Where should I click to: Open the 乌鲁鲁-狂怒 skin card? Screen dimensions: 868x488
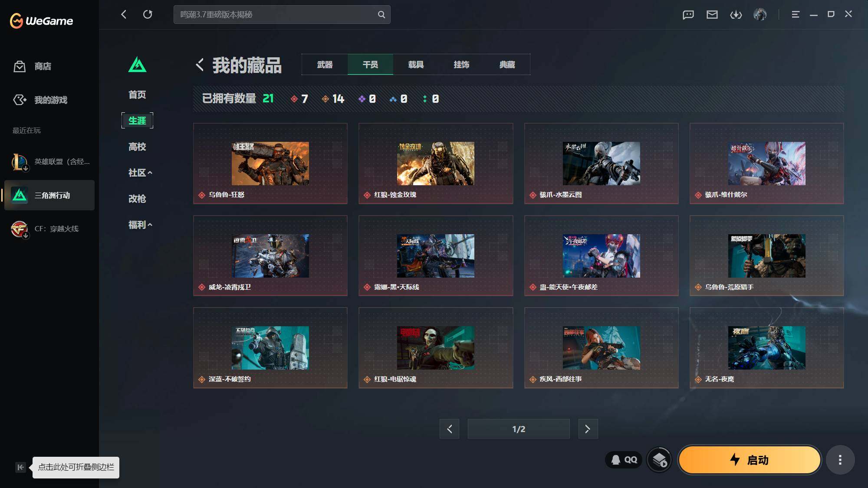[270, 164]
